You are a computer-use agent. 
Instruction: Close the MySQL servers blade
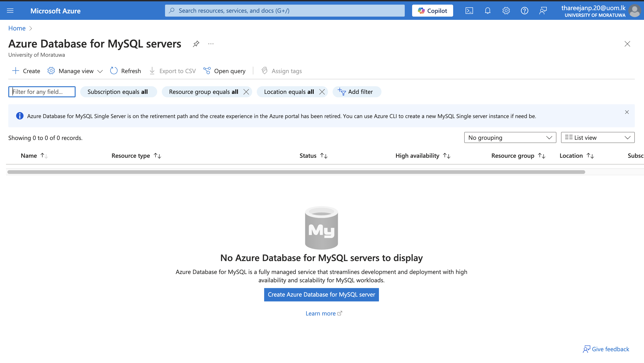(x=627, y=44)
